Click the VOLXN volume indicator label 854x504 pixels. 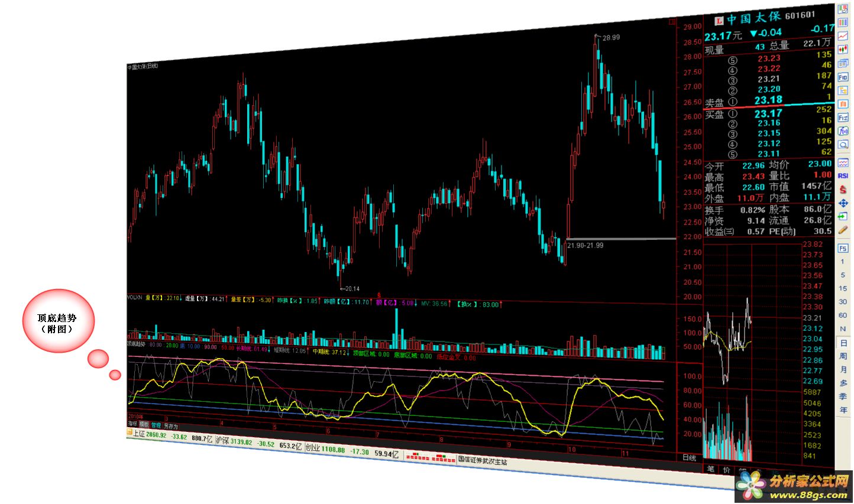[135, 298]
